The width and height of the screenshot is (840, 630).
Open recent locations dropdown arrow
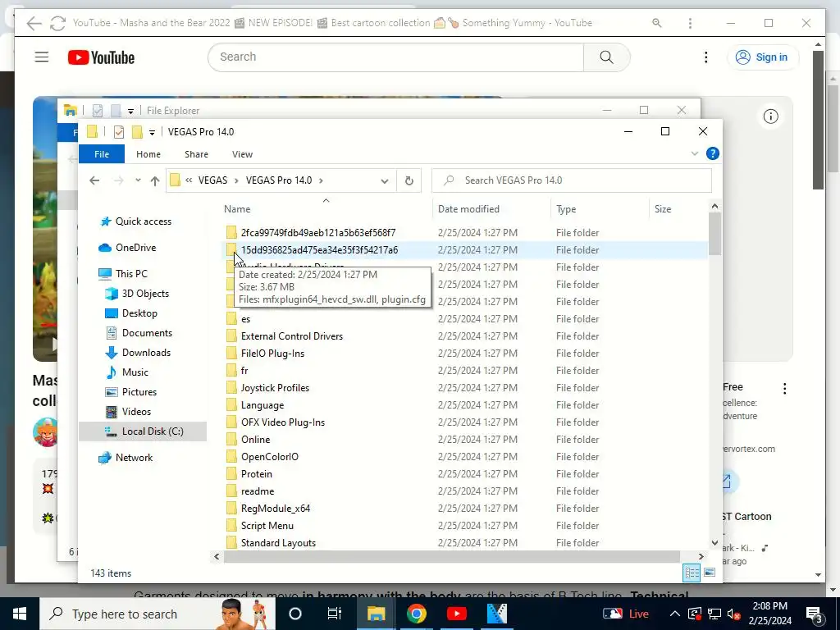(138, 180)
